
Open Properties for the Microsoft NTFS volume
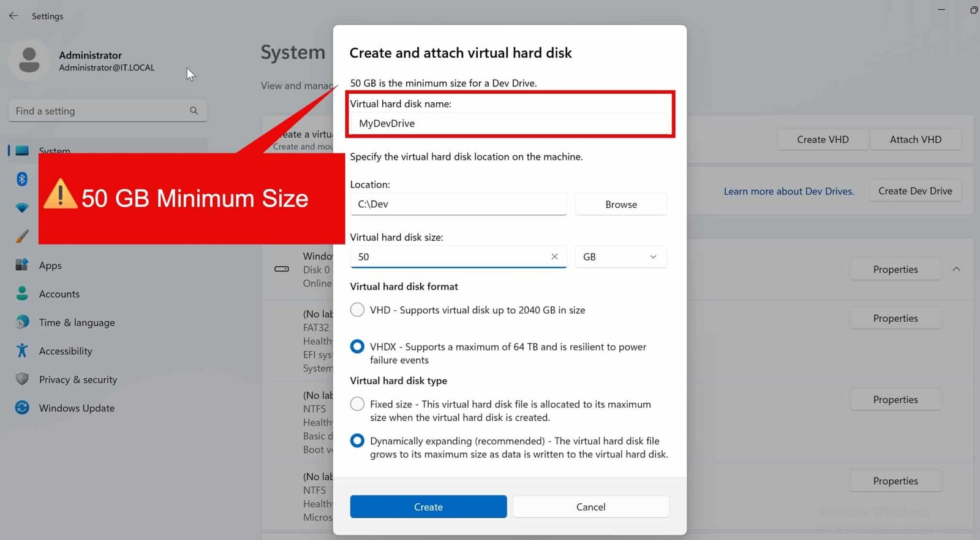pos(895,481)
